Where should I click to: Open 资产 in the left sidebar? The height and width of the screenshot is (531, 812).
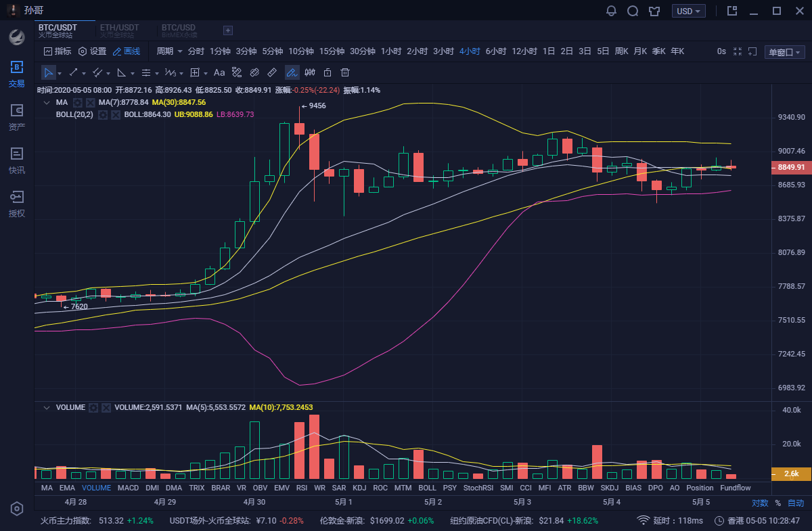pyautogui.click(x=17, y=118)
